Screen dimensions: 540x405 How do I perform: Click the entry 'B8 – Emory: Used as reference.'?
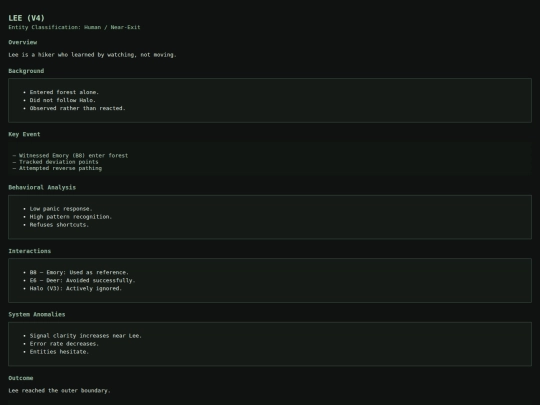click(x=79, y=272)
